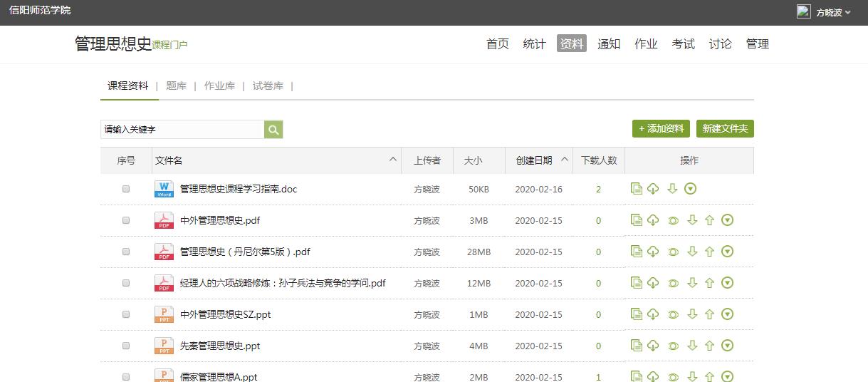Click the 添加资料 button
Screen dimensions: 868x382
click(x=661, y=129)
